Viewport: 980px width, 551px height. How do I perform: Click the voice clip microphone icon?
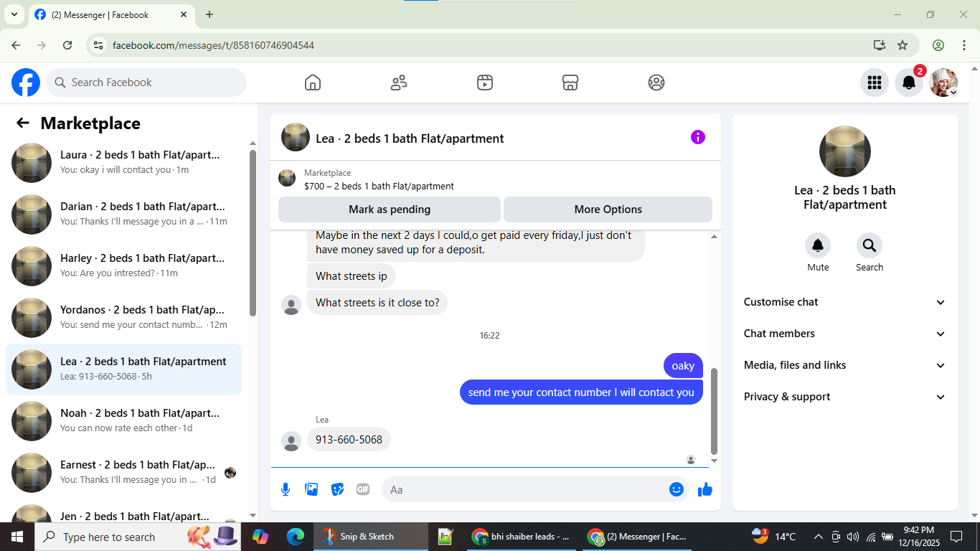coord(286,489)
